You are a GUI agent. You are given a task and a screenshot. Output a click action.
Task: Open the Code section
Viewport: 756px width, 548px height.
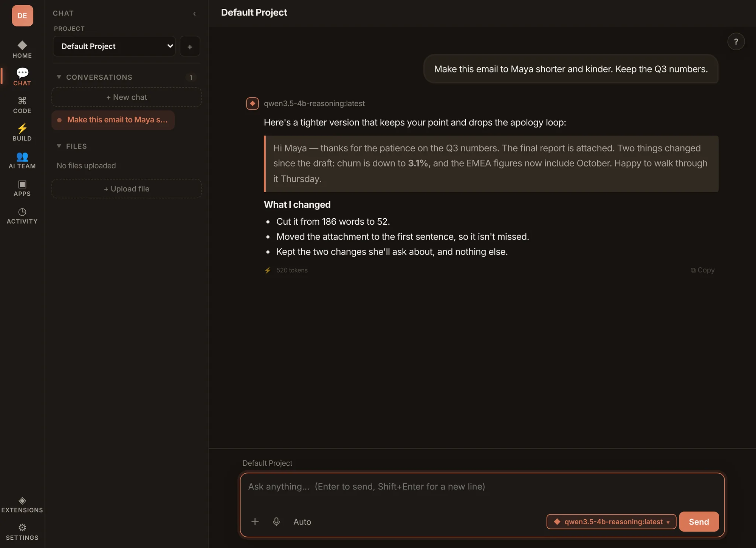tap(22, 105)
